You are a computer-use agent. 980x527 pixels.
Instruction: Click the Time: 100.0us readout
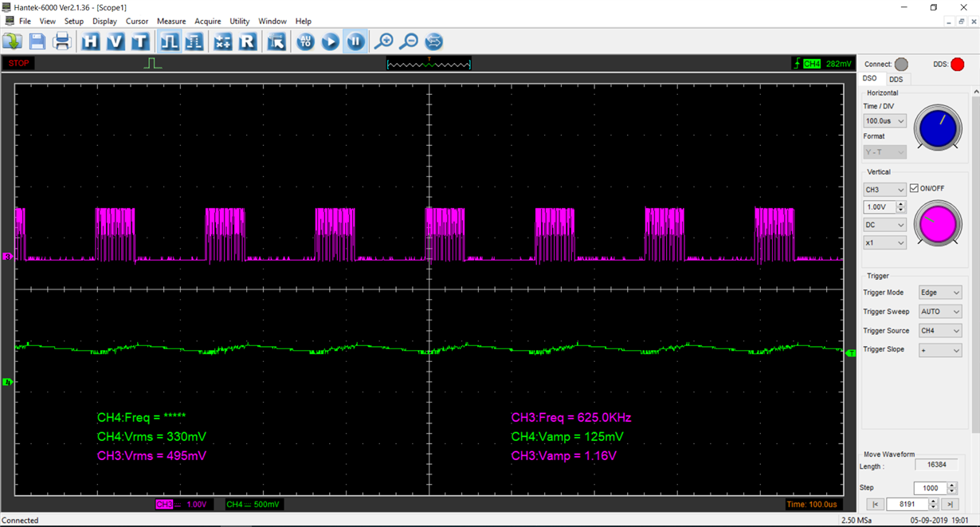pos(813,505)
